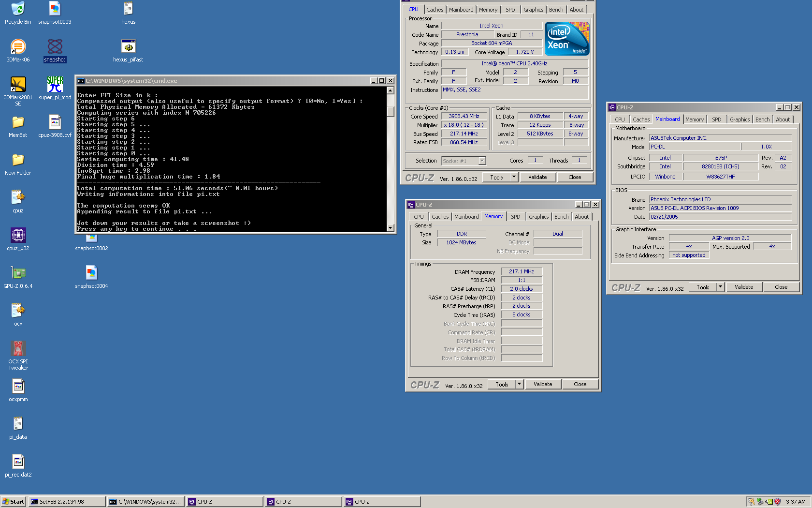The height and width of the screenshot is (508, 812).
Task: Switch to SetFSB 2.2.134.98 taskbar button
Action: coord(67,502)
